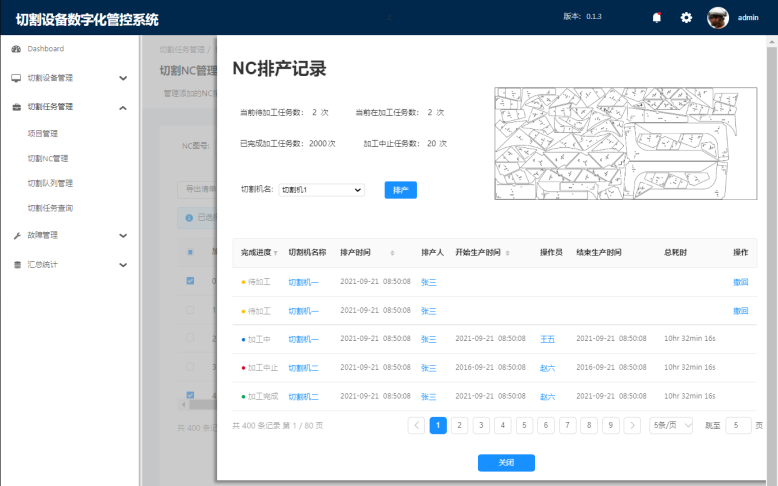Image resolution: width=778 pixels, height=486 pixels.
Task: Check the fourth background row checkbox
Action: click(190, 366)
